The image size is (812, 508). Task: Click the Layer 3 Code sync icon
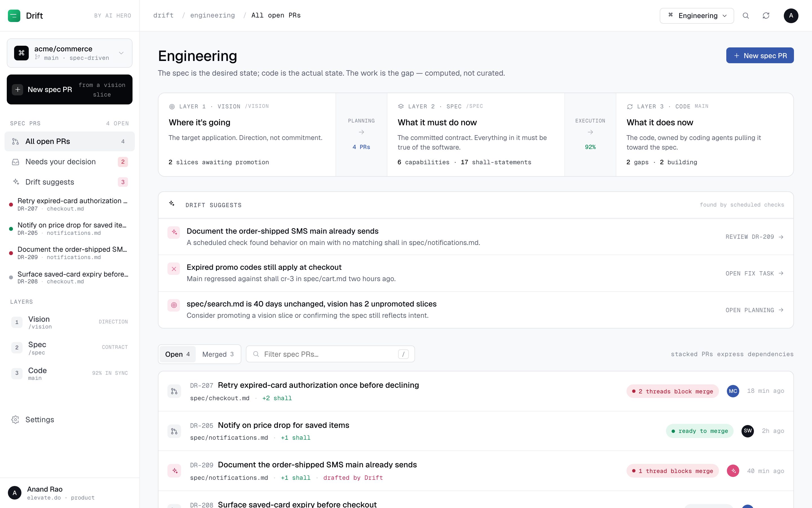point(630,106)
